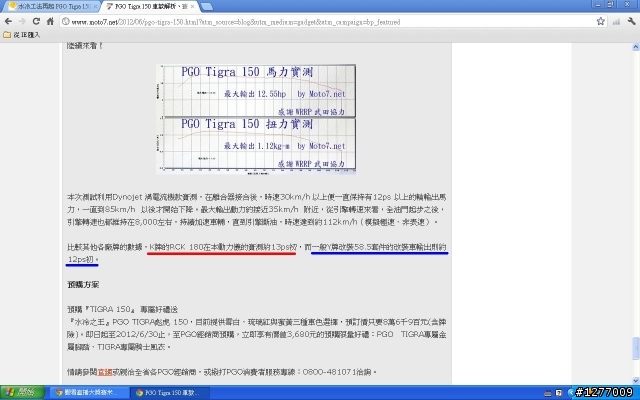The width and height of the screenshot is (640, 400).
Task: Close the first background tab
Action: point(95,7)
